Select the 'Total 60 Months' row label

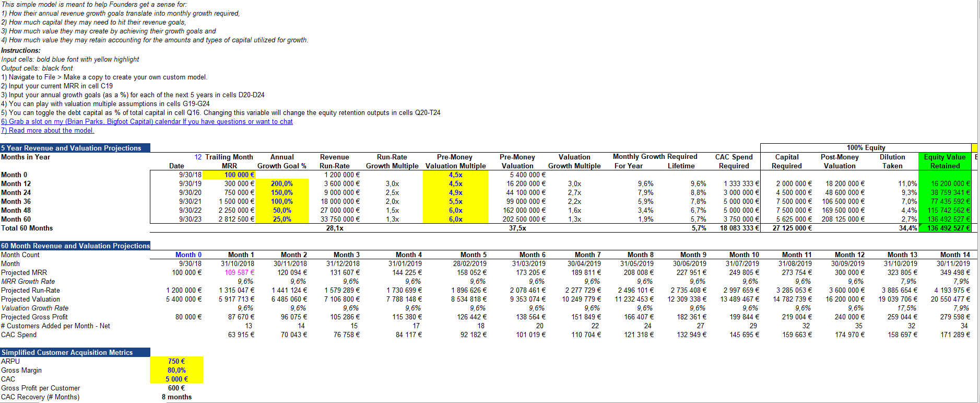click(27, 228)
